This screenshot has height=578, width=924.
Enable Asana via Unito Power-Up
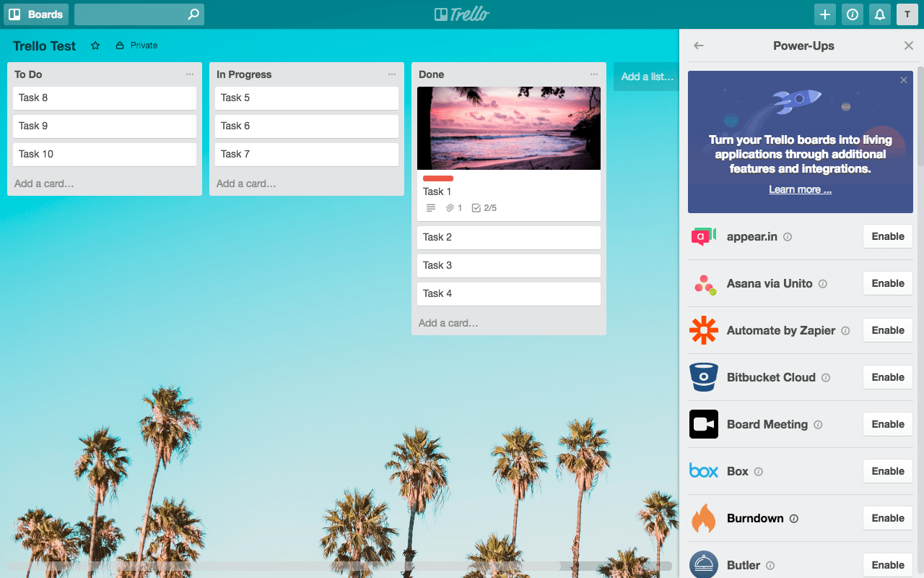point(888,283)
